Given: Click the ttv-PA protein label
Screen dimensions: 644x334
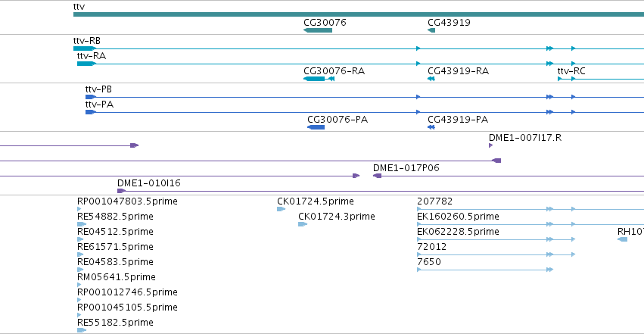Looking at the screenshot, I should point(99,105).
